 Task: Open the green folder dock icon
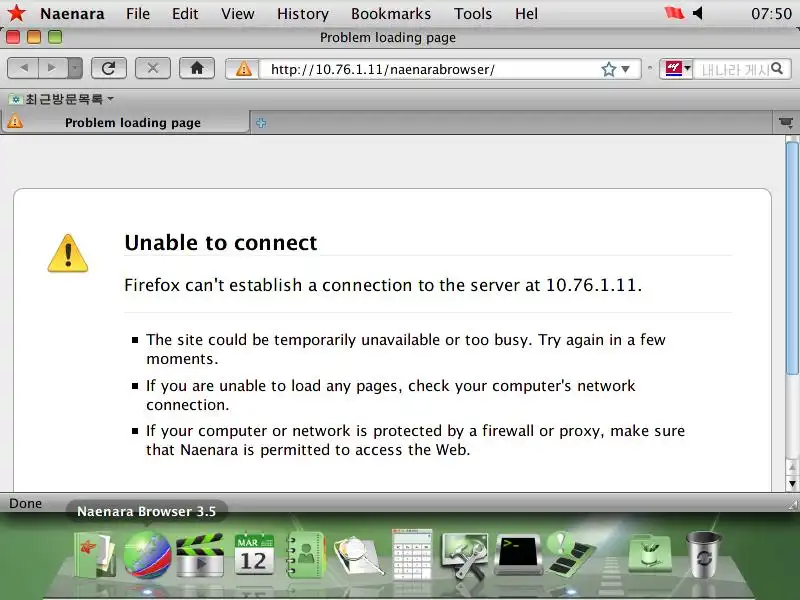pyautogui.click(x=649, y=554)
